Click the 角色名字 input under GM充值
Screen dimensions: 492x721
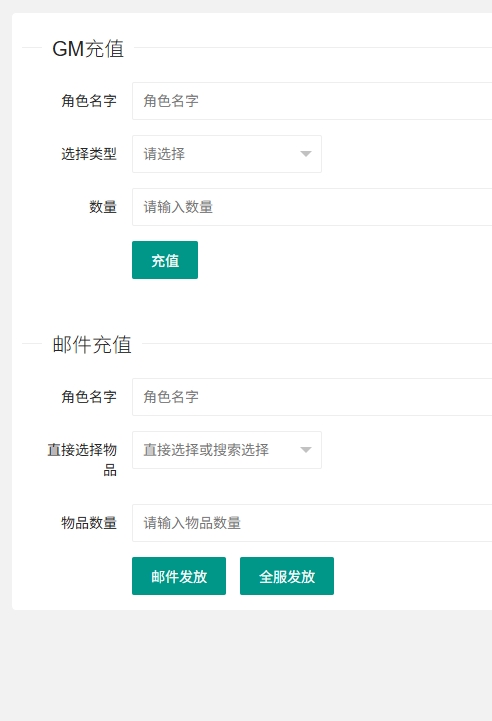(x=312, y=101)
